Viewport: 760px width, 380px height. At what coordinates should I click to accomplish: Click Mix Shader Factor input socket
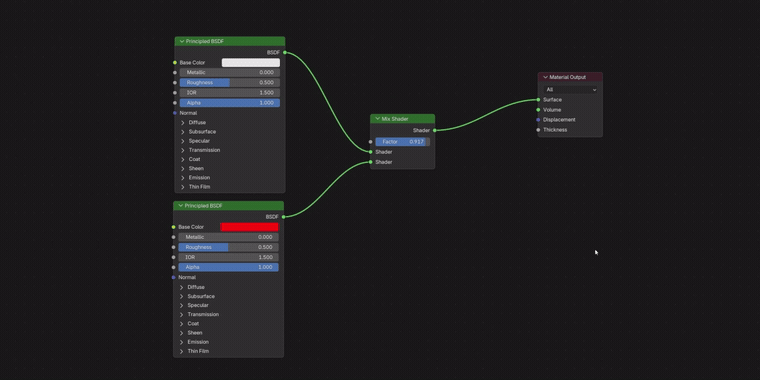click(x=370, y=142)
